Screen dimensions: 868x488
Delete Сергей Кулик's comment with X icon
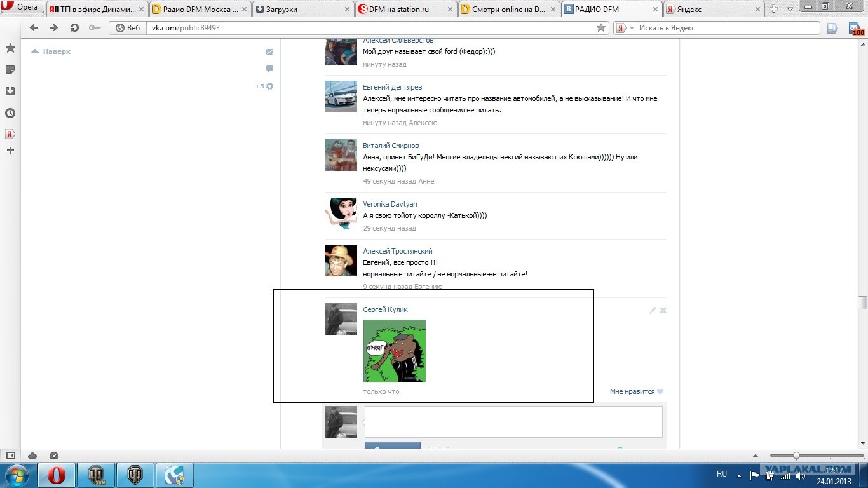pos(663,310)
